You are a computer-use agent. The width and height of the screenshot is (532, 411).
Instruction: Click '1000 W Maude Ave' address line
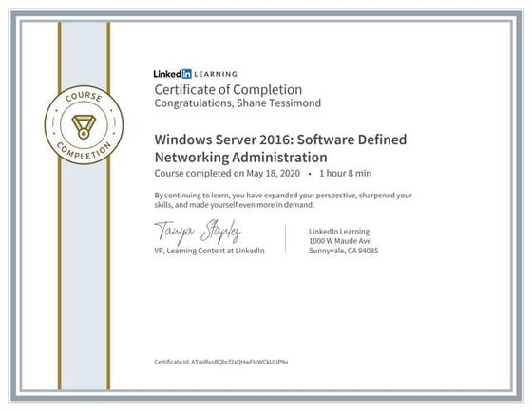340,241
